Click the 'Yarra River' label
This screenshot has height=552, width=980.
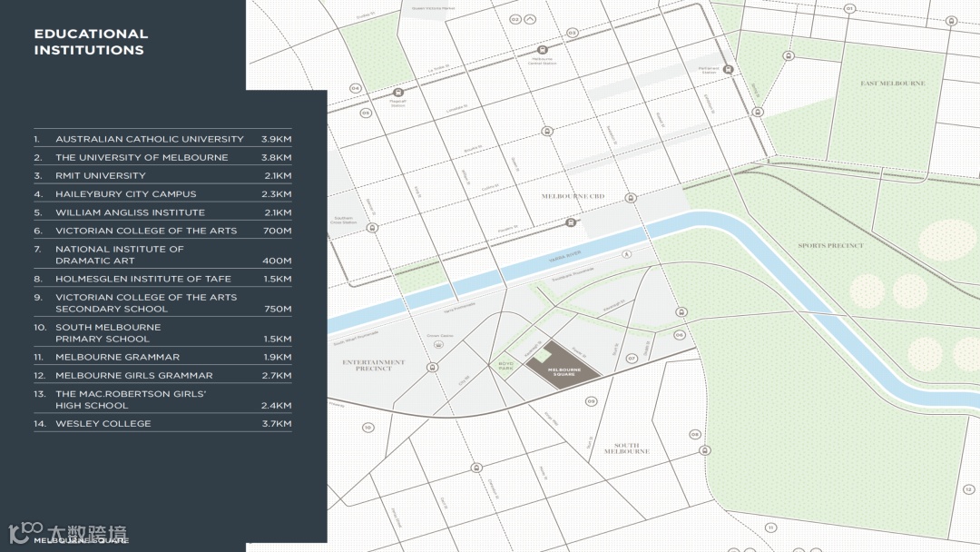[565, 256]
